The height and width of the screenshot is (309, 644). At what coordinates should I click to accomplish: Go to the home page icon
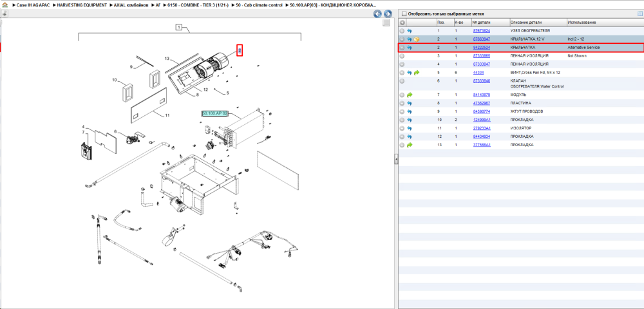click(x=5, y=5)
